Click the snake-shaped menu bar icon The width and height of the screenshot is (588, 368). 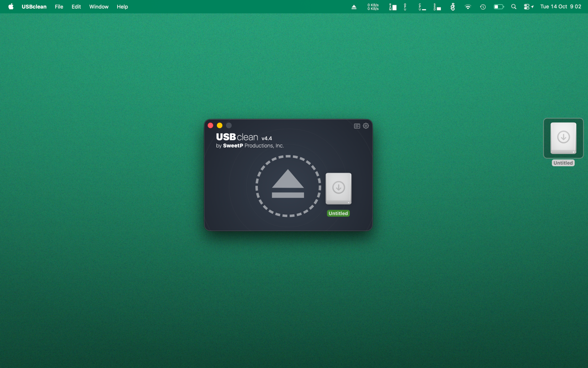click(x=453, y=7)
